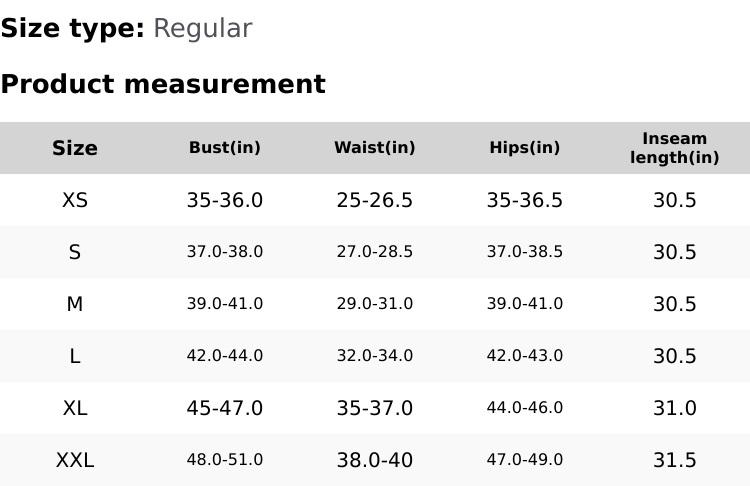The width and height of the screenshot is (750, 486).
Task: Click the XXL waist value 38.0-40
Action: 375,460
